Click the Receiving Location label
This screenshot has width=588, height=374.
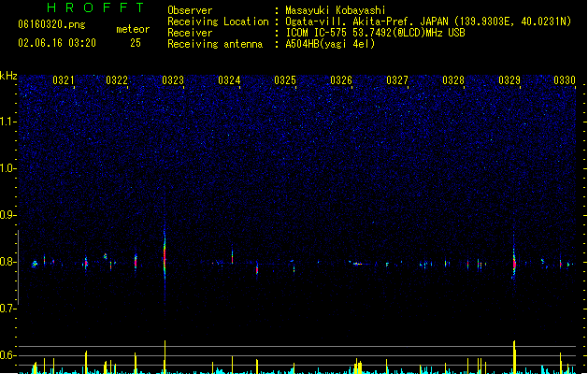click(218, 22)
